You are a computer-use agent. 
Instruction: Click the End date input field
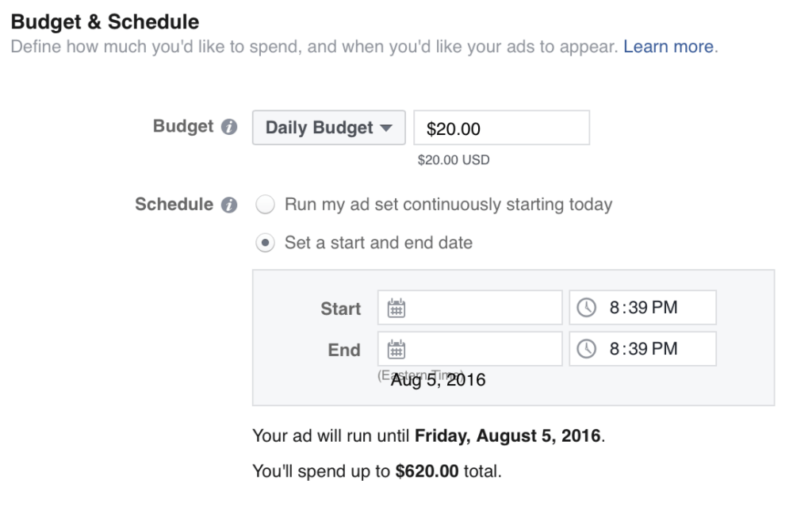(469, 349)
